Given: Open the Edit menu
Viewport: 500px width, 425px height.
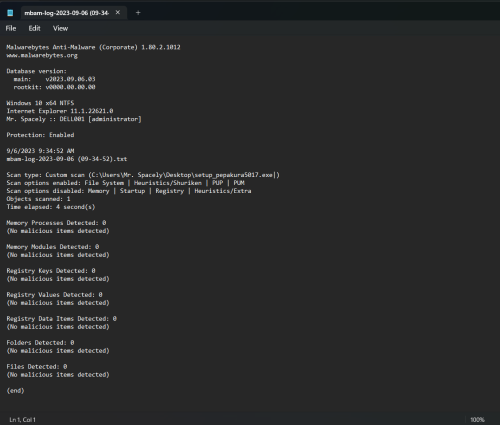Looking at the screenshot, I should coord(34,28).
